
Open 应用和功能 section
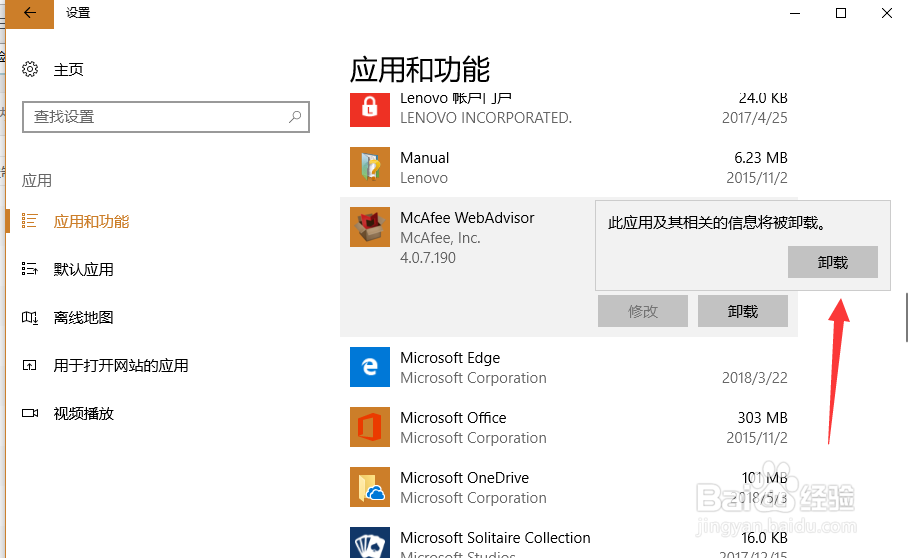(x=91, y=221)
